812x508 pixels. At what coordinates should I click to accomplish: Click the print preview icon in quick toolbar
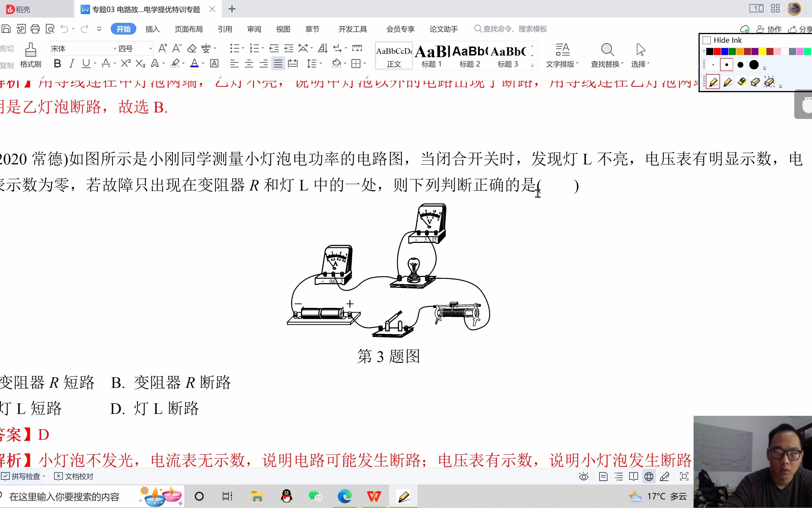point(50,29)
